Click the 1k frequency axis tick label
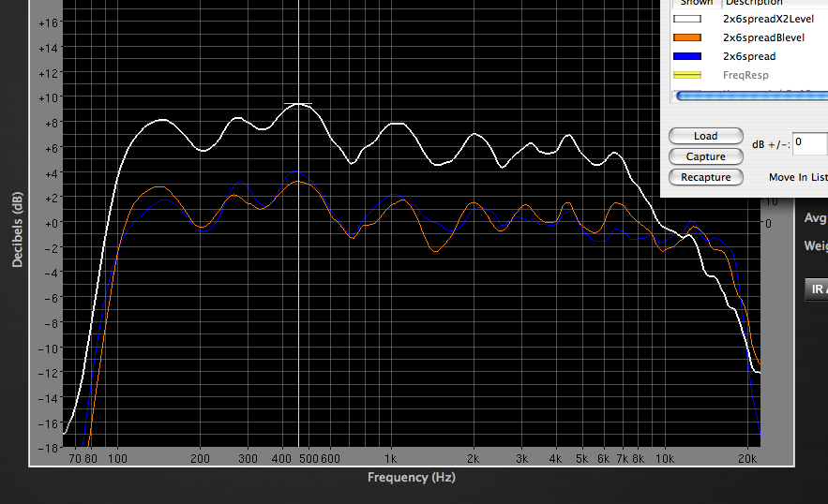 point(390,459)
